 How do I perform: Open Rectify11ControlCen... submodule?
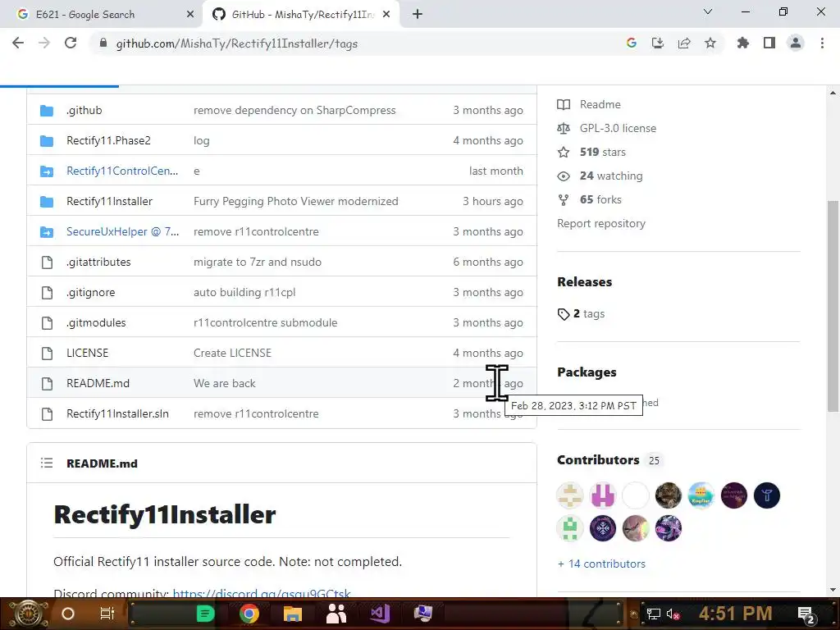(x=122, y=171)
